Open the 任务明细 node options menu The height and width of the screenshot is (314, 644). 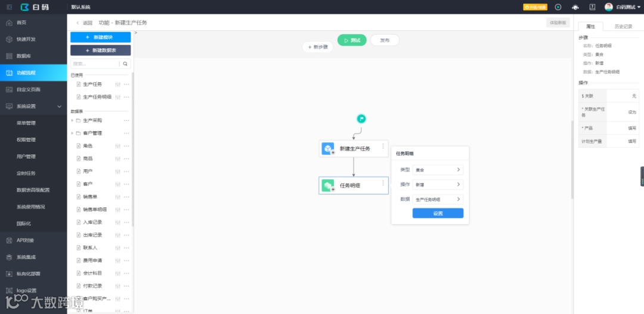pyautogui.click(x=383, y=183)
